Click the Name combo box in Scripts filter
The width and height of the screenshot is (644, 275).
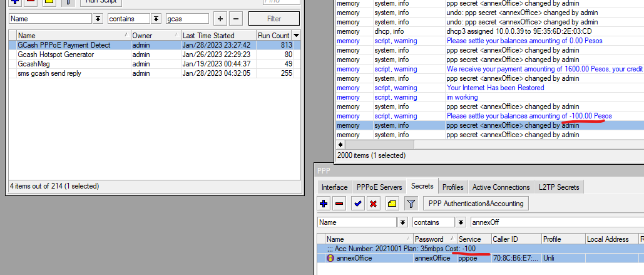(x=51, y=19)
